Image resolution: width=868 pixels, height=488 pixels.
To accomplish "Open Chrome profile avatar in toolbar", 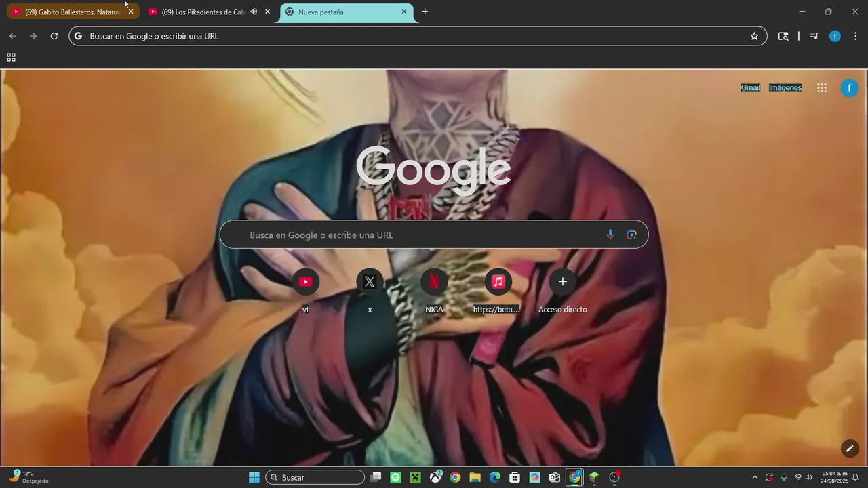I will pyautogui.click(x=835, y=36).
